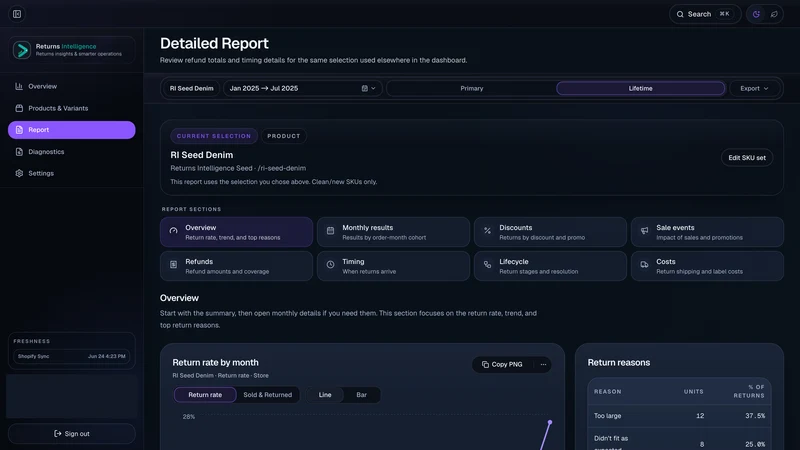Open Report page in sidebar
Viewport: 800px width, 450px height.
71,130
